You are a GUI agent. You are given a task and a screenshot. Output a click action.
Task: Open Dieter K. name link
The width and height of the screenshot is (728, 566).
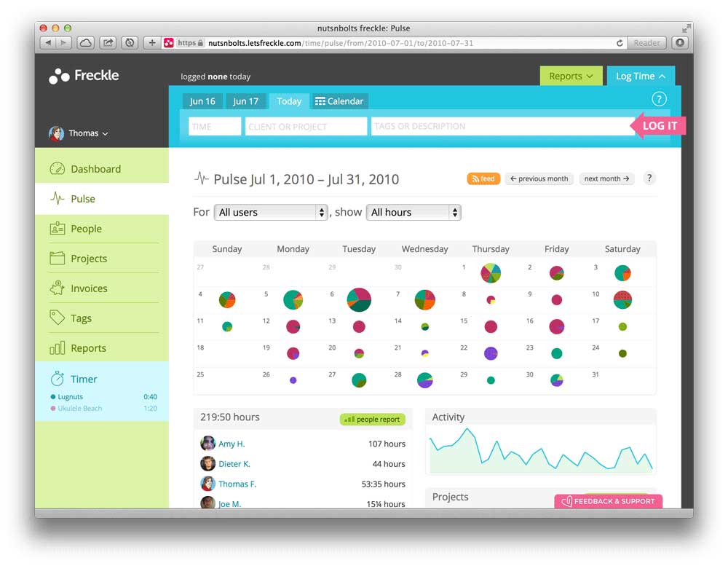[234, 464]
